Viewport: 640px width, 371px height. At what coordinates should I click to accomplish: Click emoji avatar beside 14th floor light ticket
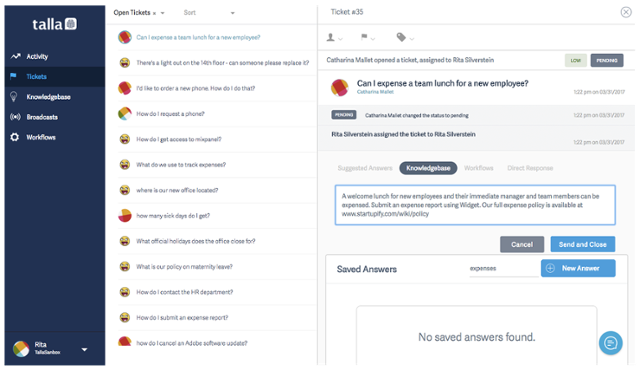coord(124,62)
